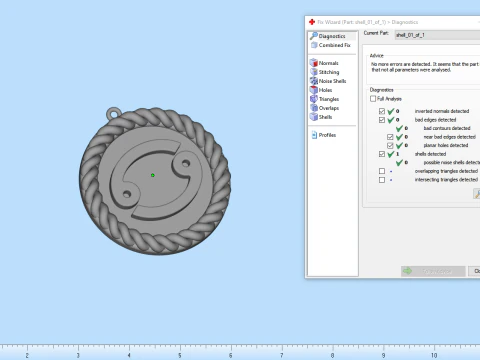480x360 pixels.
Task: Click 'possible noise shells' result text
Action: [x=452, y=163]
